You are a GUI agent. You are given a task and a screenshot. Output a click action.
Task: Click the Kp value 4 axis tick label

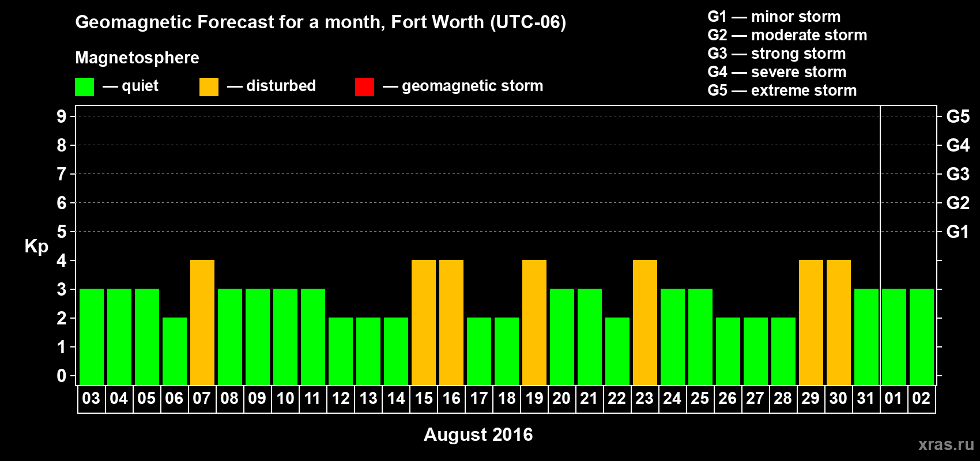point(62,260)
